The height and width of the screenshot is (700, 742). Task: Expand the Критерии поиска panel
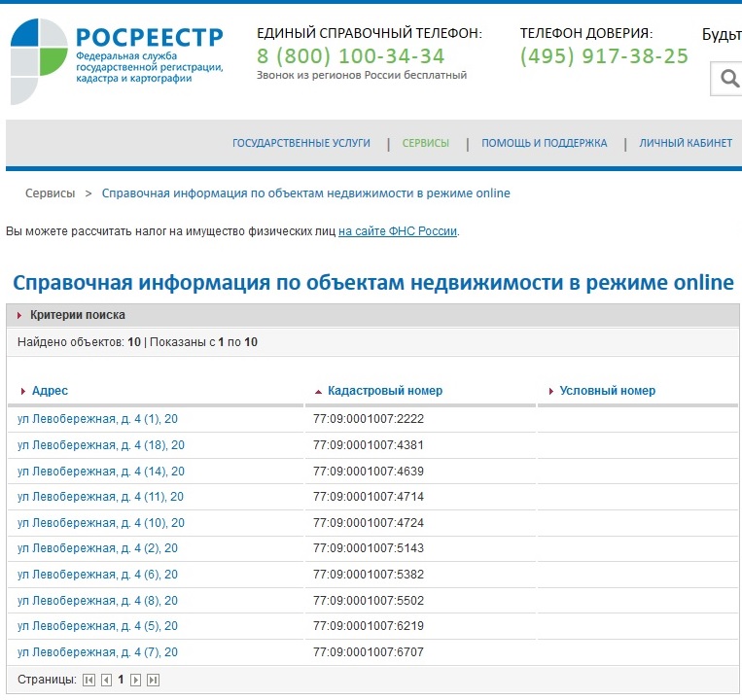[78, 315]
